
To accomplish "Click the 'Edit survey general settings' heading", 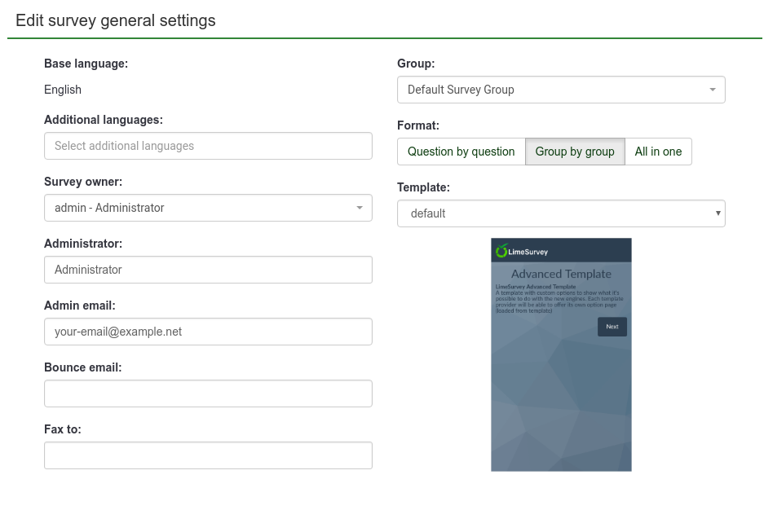I will coord(116,20).
